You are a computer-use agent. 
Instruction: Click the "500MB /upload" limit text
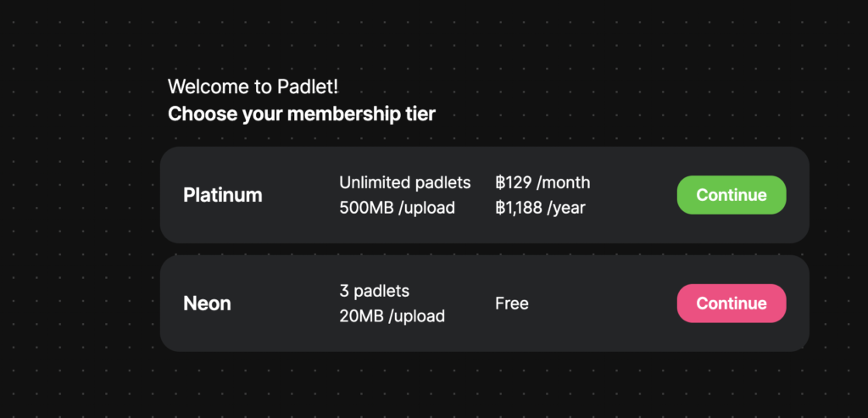[x=397, y=208]
